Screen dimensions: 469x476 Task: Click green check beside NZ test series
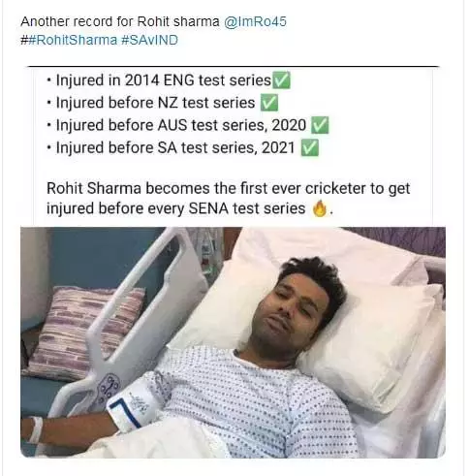point(269,103)
